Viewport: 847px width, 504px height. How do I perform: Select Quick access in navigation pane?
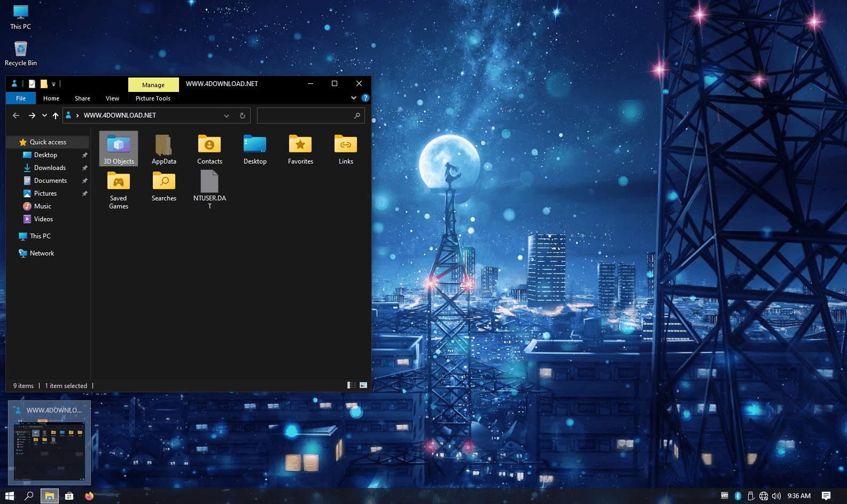(x=48, y=142)
